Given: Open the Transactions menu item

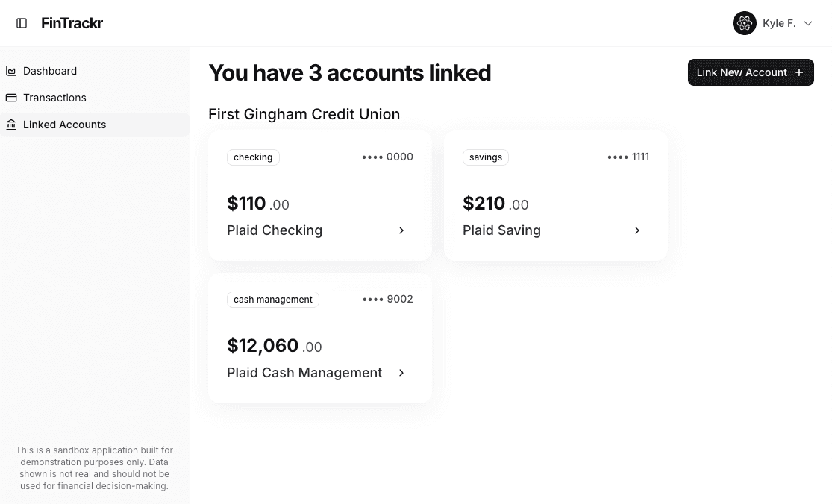Looking at the screenshot, I should 54,98.
